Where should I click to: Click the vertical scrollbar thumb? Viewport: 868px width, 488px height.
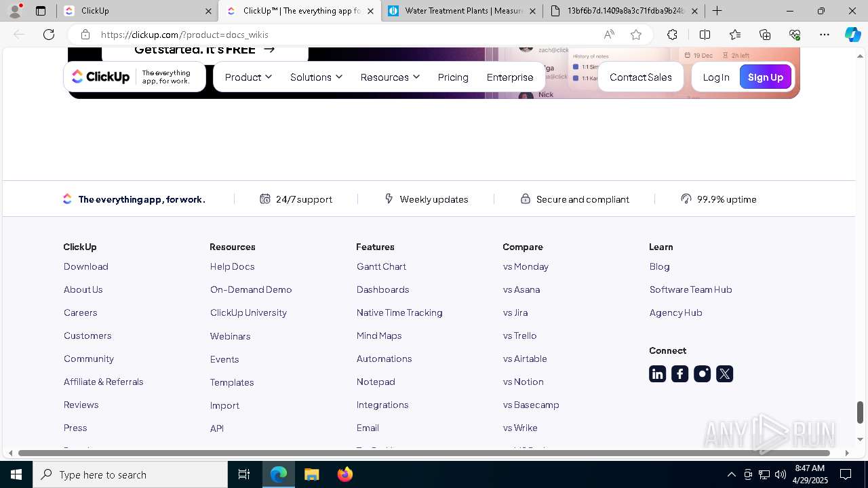click(860, 411)
